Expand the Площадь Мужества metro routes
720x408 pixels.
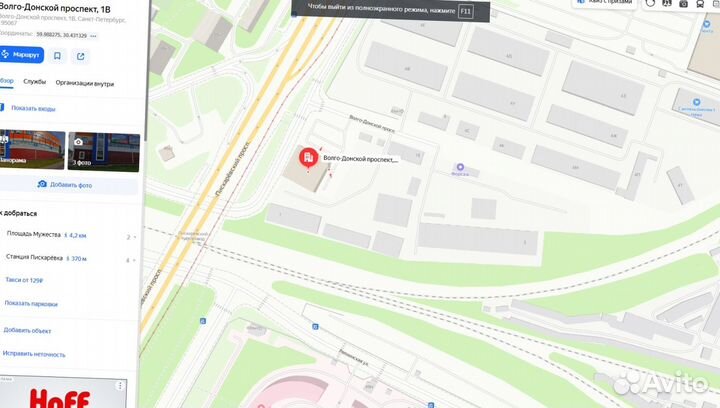coord(132,237)
